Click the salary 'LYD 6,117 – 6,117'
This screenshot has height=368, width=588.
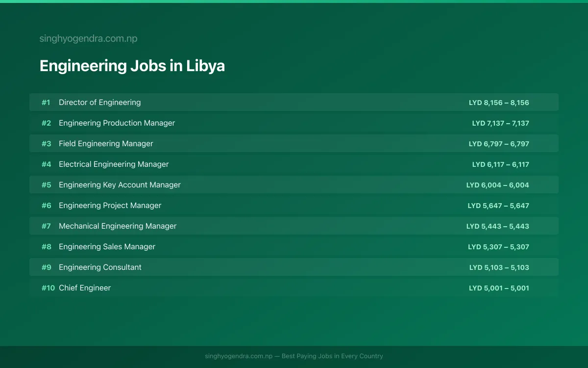click(501, 164)
